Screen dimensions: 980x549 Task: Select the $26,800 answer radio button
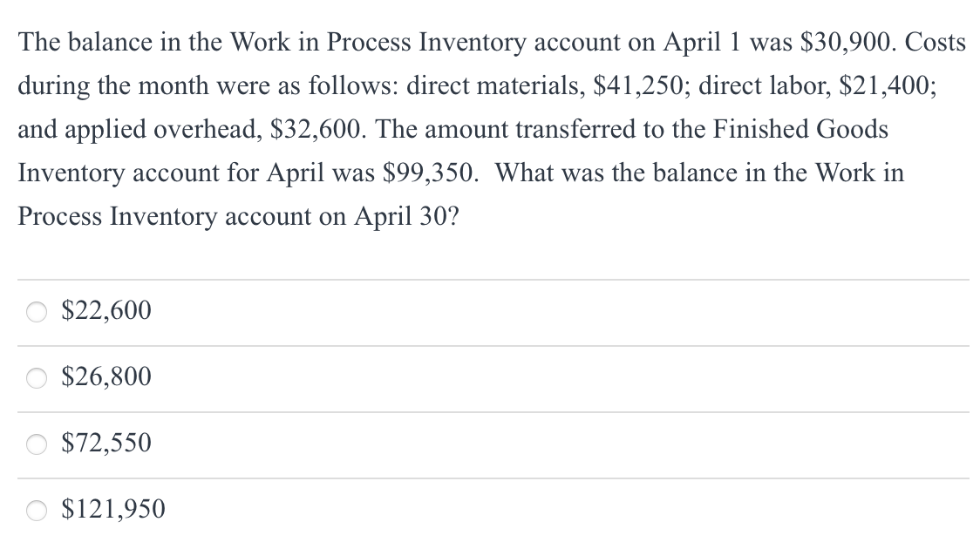coord(35,376)
